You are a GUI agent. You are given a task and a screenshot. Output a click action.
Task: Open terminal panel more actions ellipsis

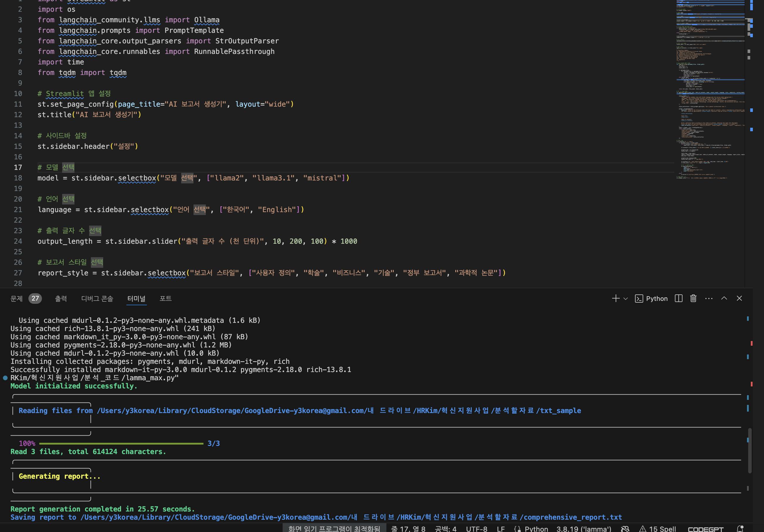point(709,298)
